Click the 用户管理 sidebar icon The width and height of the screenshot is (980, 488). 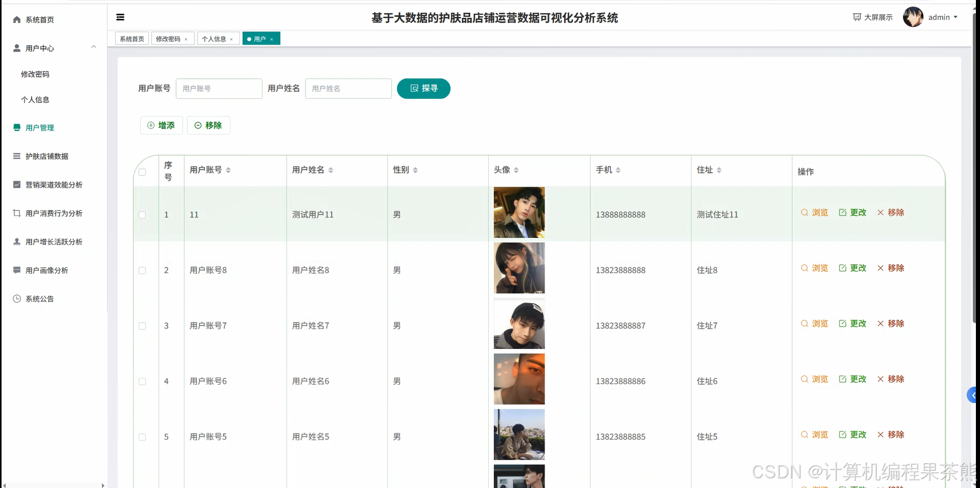17,127
